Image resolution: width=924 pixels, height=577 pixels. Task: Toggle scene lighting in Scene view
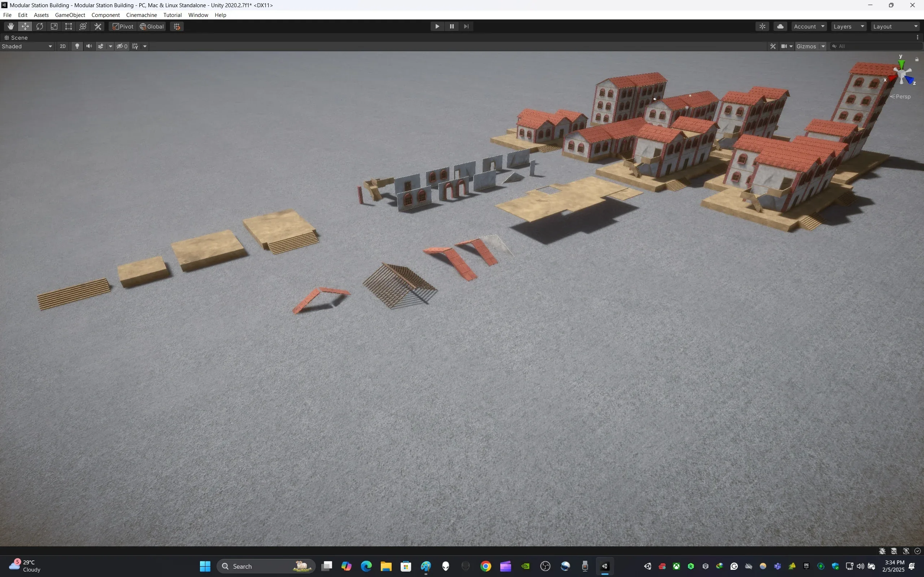[x=77, y=46]
